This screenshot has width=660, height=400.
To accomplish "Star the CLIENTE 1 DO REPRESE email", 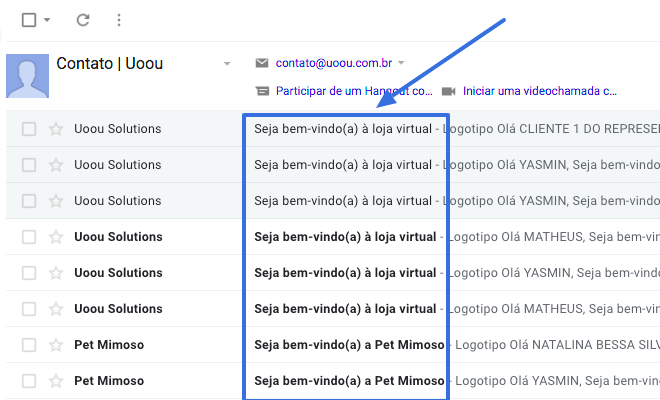I will [x=56, y=129].
